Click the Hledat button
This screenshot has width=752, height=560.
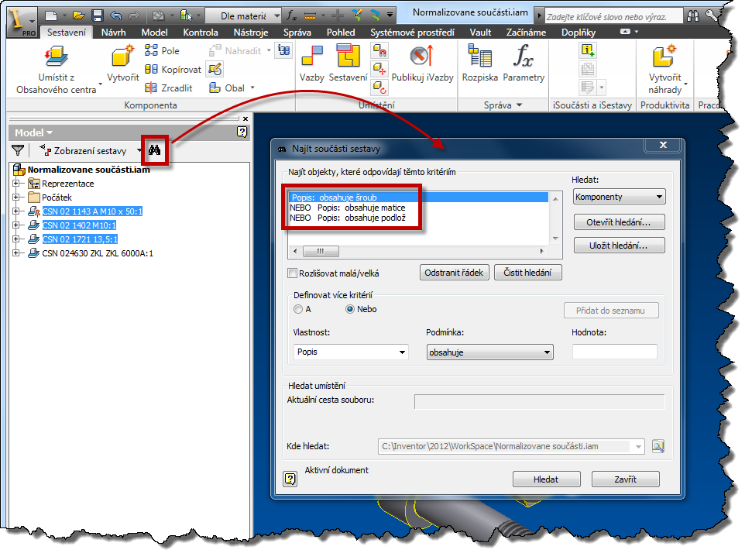pyautogui.click(x=546, y=479)
